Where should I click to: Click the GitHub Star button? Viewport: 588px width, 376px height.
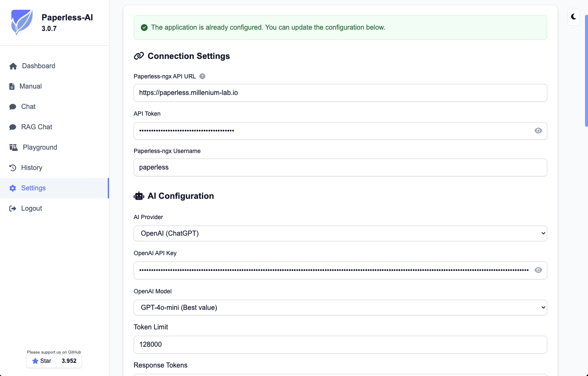pos(42,361)
